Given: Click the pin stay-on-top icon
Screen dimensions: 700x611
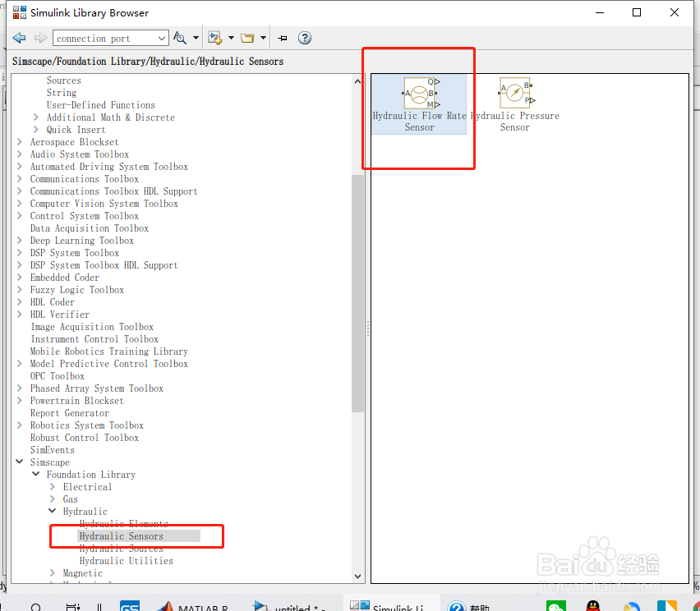Looking at the screenshot, I should (282, 39).
